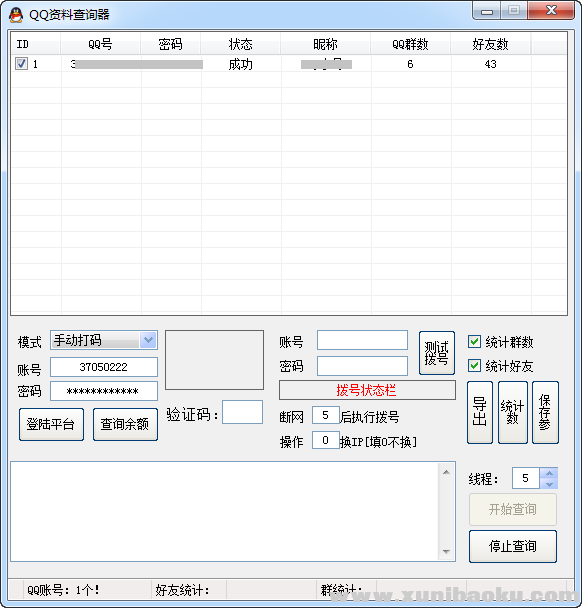This screenshot has width=582, height=608.
Task: Click the status bar text QQ账号: 1个!
Action: coord(64,590)
